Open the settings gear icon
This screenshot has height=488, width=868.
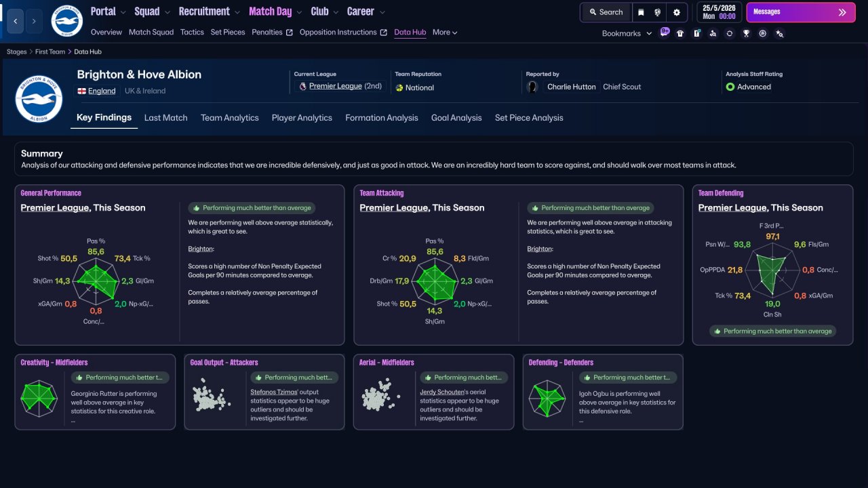676,12
